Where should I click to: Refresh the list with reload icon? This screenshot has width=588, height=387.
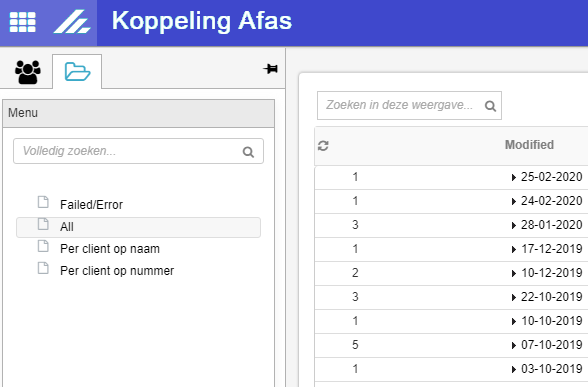[x=323, y=146]
